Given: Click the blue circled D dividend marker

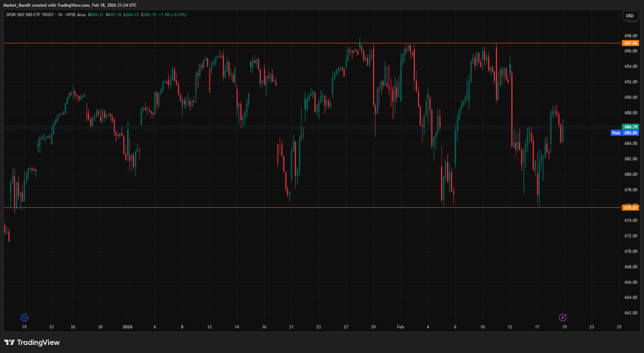Looking at the screenshot, I should [x=24, y=317].
